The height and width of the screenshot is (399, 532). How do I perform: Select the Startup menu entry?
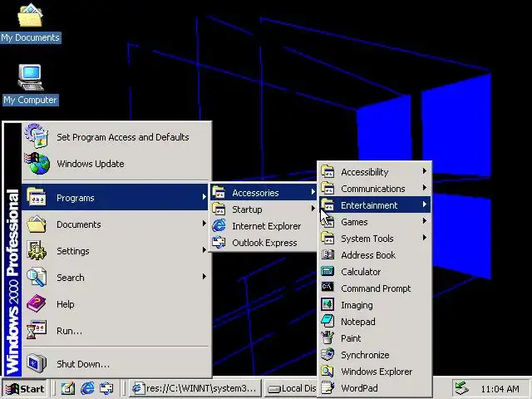click(264, 209)
